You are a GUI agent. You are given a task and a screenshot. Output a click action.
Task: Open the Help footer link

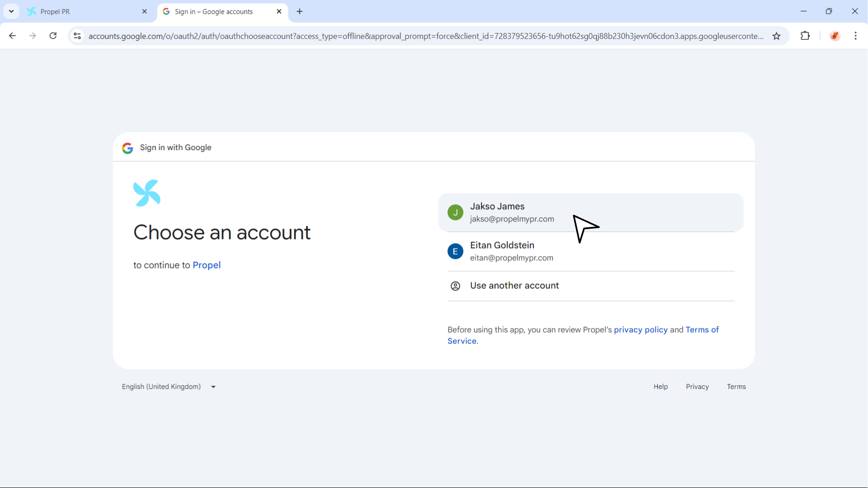point(660,387)
